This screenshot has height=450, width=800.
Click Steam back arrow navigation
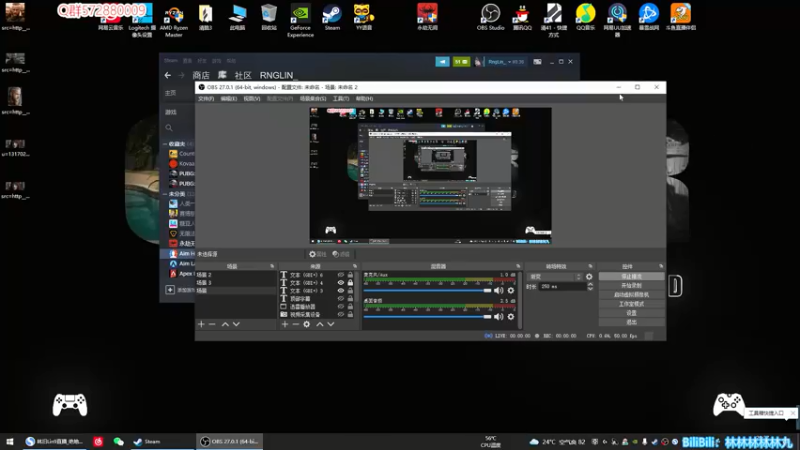168,75
